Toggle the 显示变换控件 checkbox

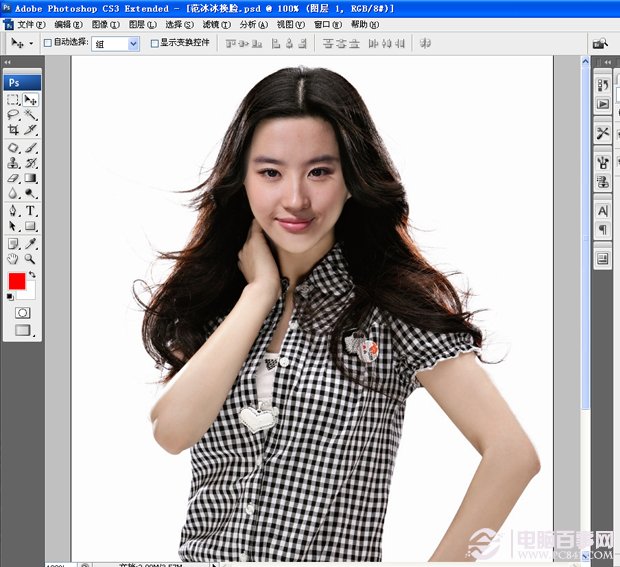point(155,43)
